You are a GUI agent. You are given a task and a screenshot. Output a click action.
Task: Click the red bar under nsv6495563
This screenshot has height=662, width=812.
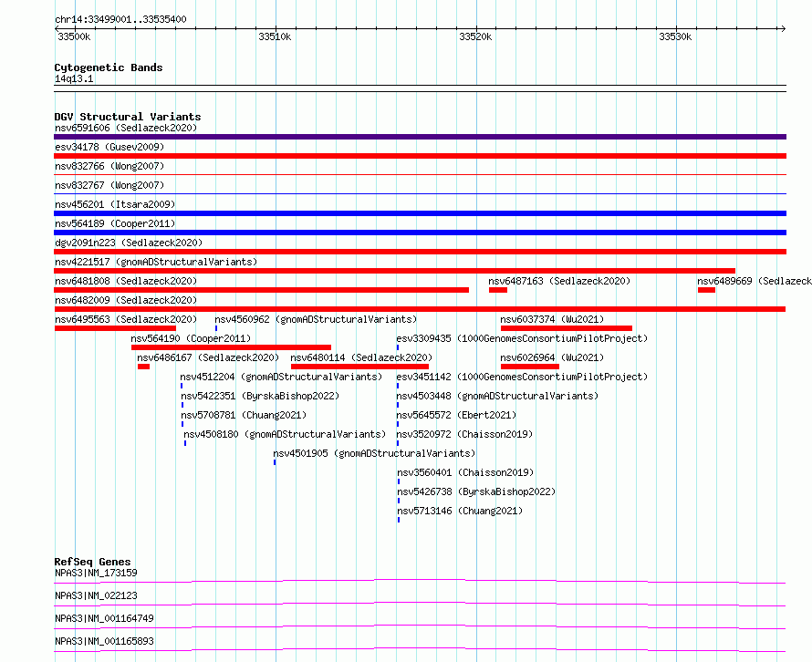point(115,328)
